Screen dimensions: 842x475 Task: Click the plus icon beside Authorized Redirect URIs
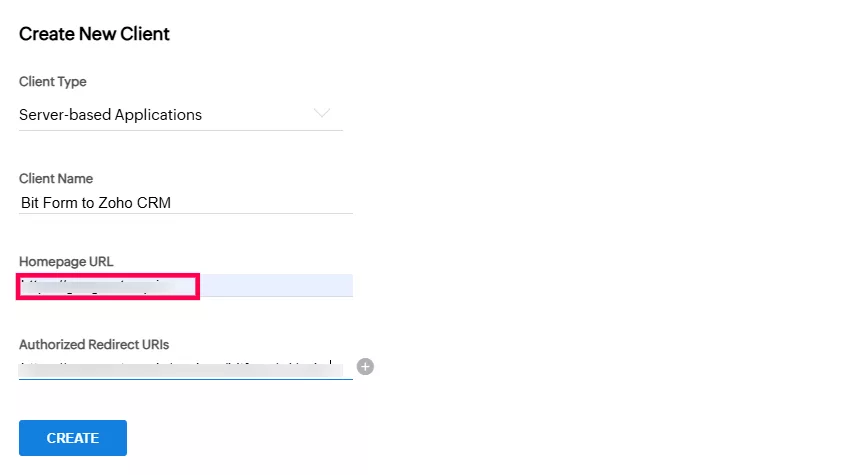(366, 367)
